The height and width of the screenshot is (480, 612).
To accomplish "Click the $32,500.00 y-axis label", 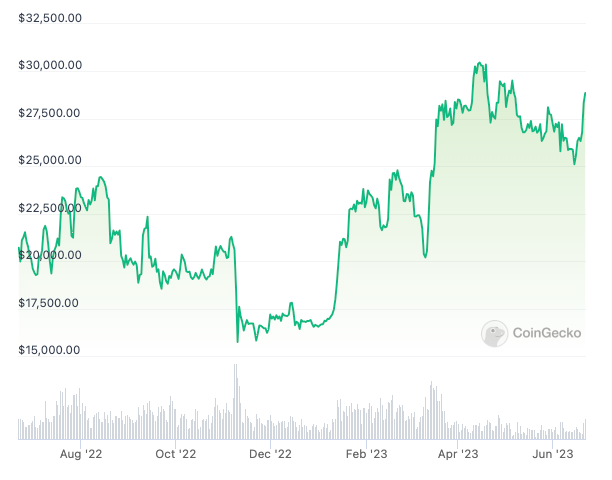I will 50,18.
